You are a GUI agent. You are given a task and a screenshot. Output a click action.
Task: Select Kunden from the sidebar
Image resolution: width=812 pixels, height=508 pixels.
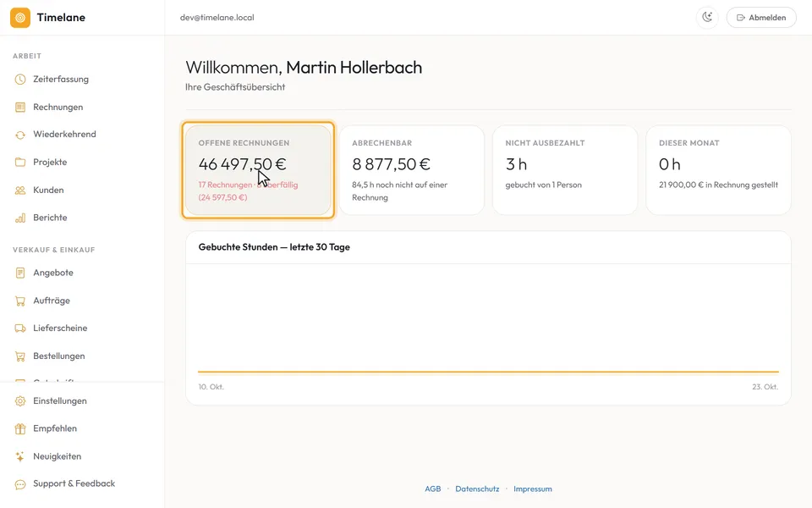[x=48, y=190]
